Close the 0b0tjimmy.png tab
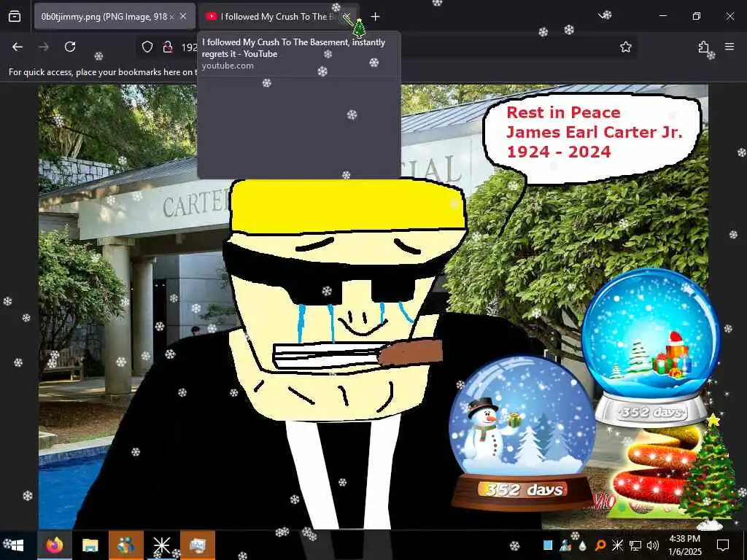The image size is (747, 560). click(x=183, y=17)
